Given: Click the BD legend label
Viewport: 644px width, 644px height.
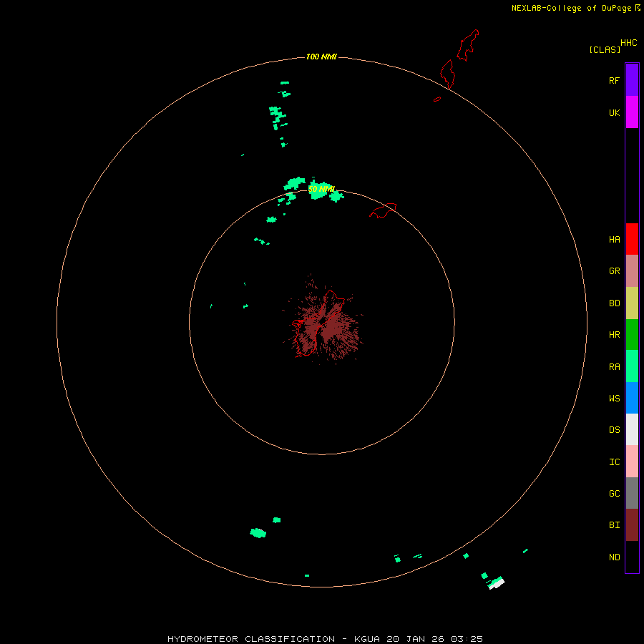Looking at the screenshot, I should pos(614,303).
